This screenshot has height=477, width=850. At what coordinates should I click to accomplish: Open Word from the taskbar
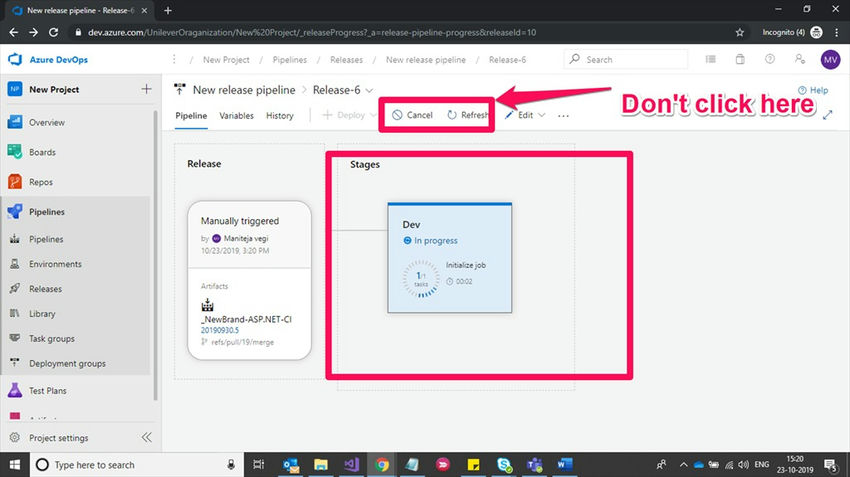[x=564, y=465]
